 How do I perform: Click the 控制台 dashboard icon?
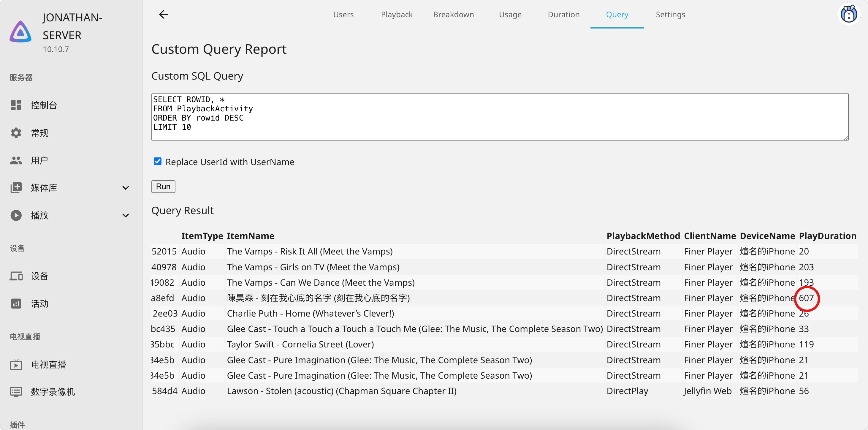(16, 105)
